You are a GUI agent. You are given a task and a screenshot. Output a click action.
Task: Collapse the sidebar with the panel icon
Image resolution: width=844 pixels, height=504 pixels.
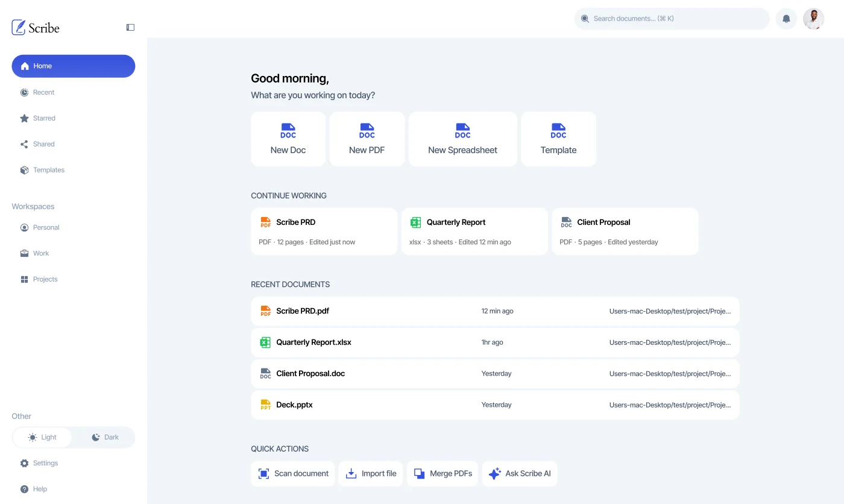pyautogui.click(x=130, y=27)
